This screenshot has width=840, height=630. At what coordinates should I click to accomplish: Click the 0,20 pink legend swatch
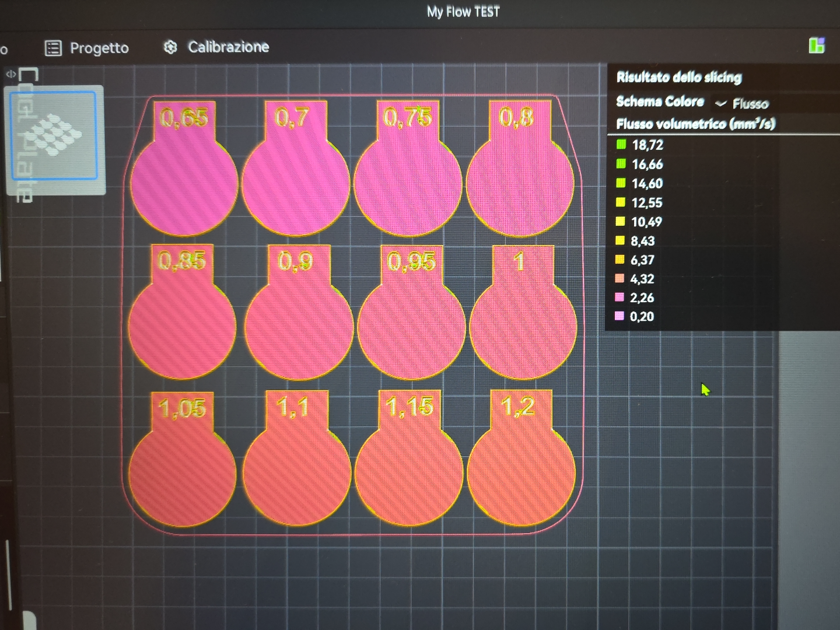click(x=619, y=316)
